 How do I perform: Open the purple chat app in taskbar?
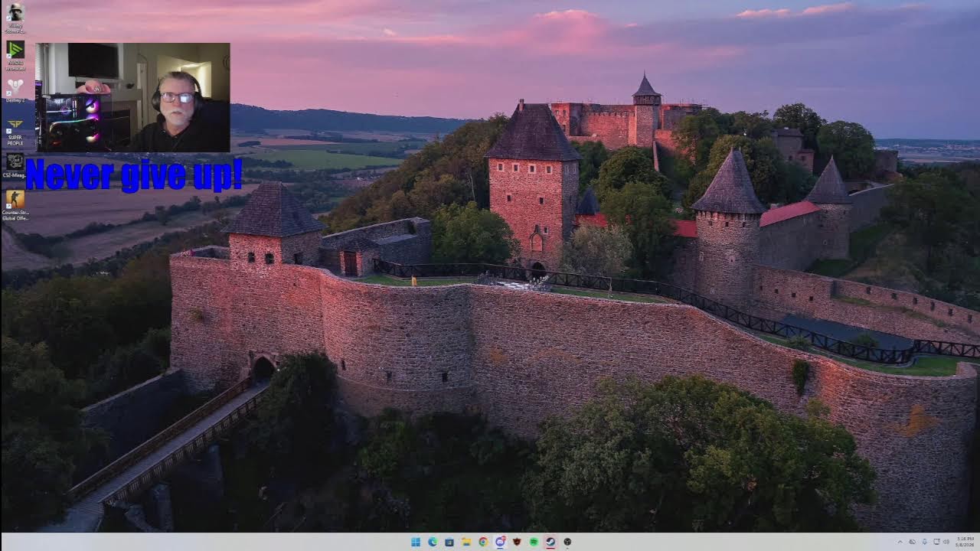coord(501,542)
